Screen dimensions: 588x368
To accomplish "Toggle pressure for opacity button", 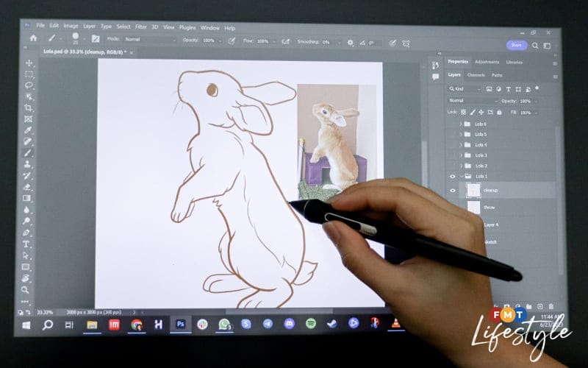I will pyautogui.click(x=232, y=41).
